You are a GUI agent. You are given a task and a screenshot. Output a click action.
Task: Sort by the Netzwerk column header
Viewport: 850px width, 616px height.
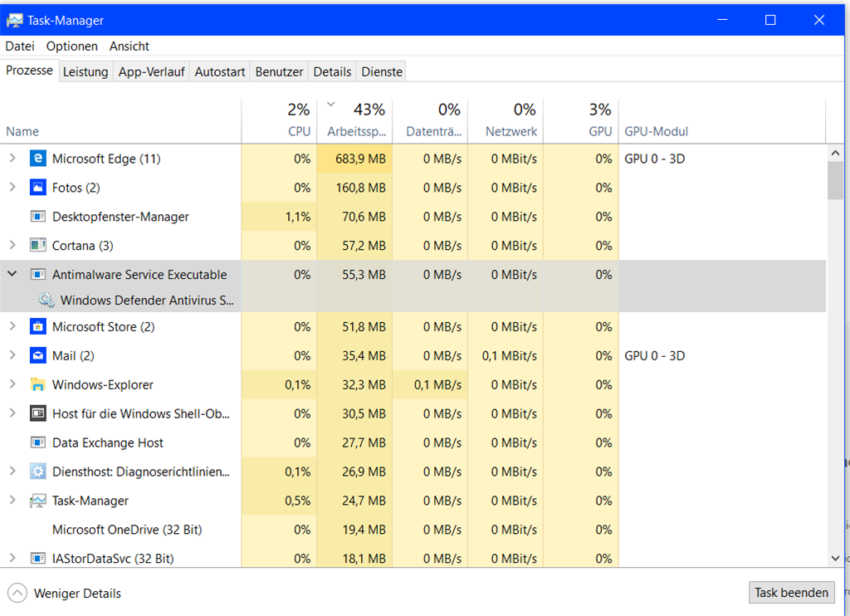506,121
